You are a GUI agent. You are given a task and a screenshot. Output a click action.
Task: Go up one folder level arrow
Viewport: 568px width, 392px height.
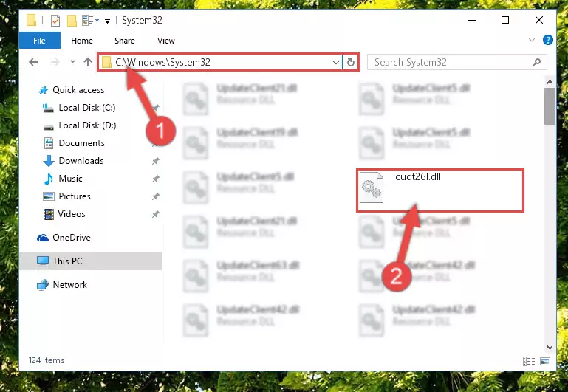point(88,62)
